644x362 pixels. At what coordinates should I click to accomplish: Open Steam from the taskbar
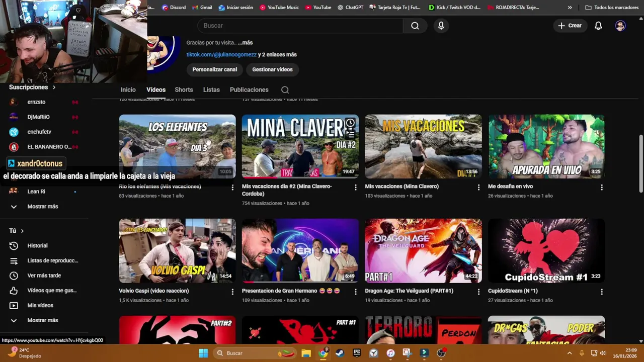(x=340, y=353)
